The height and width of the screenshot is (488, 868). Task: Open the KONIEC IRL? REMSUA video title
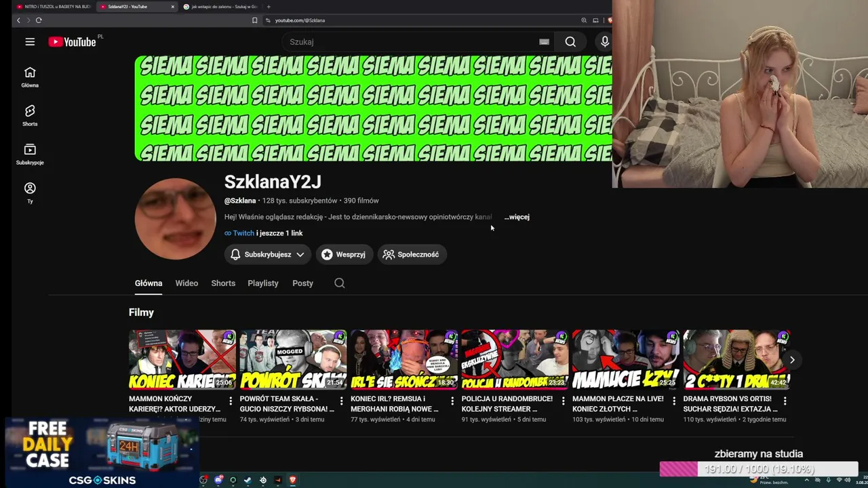395,404
